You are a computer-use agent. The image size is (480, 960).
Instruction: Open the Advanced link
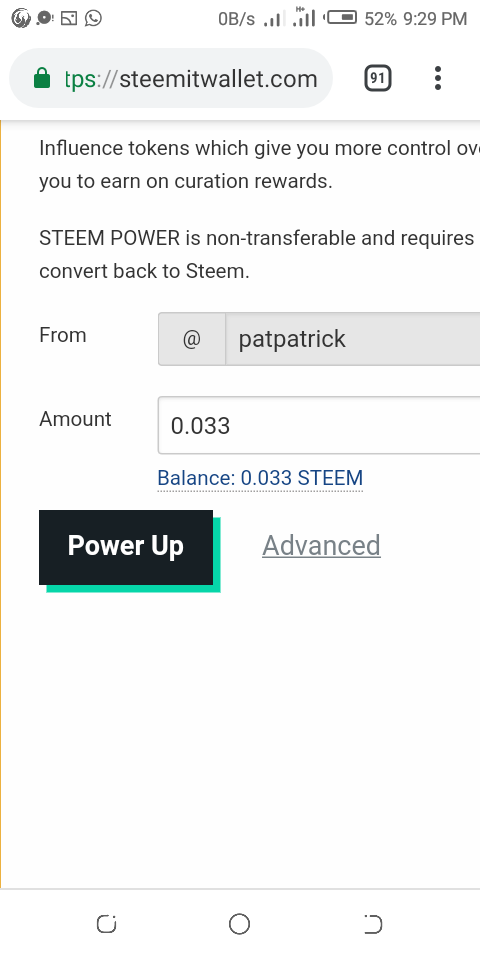321,546
